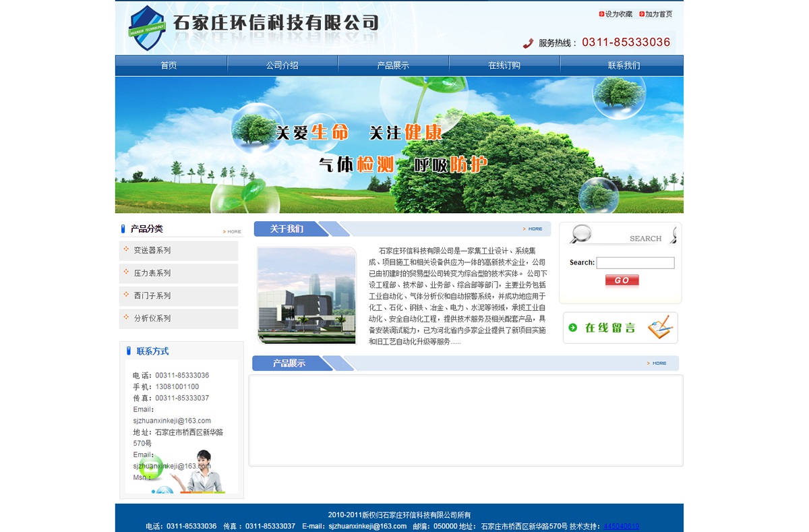Click the orange diamond icon next to 变送器系列
809x532 pixels.
pos(125,251)
